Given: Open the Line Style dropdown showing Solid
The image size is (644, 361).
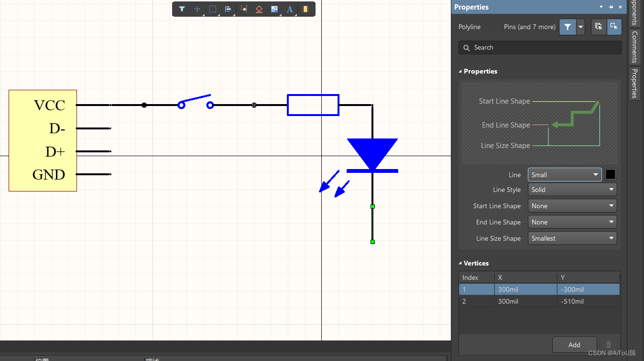Looking at the screenshot, I should (572, 190).
